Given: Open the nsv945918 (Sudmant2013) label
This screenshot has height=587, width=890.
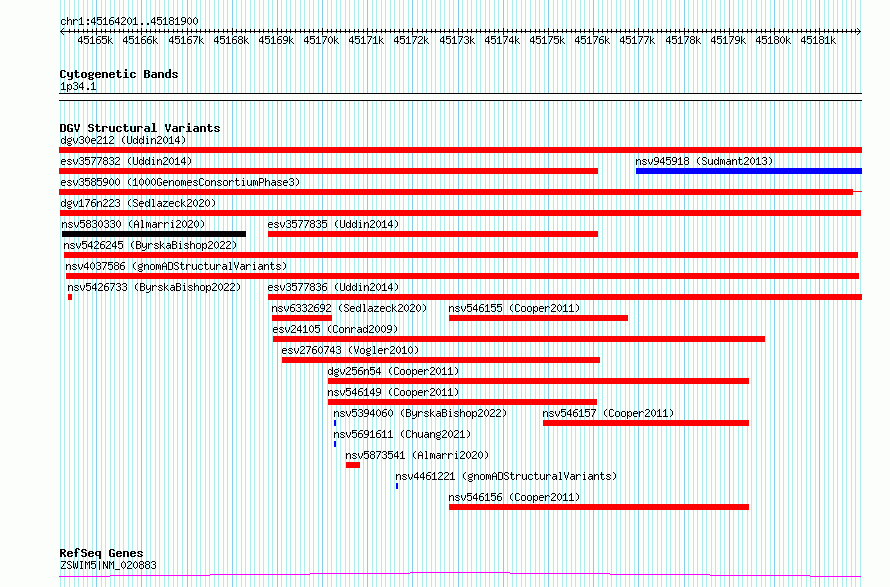Looking at the screenshot, I should click(704, 161).
